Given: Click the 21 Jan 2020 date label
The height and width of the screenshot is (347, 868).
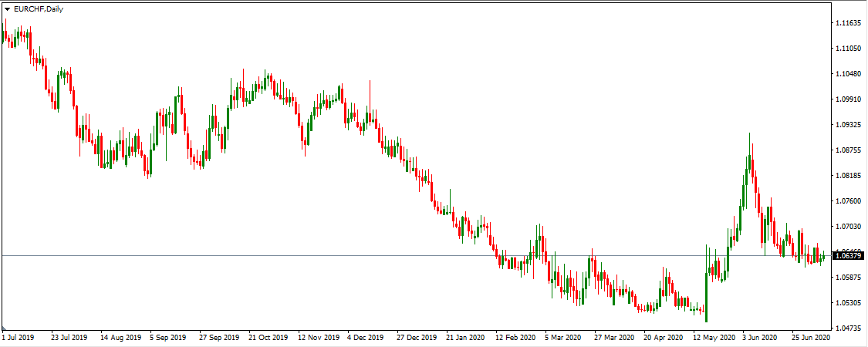Looking at the screenshot, I should 465,337.
